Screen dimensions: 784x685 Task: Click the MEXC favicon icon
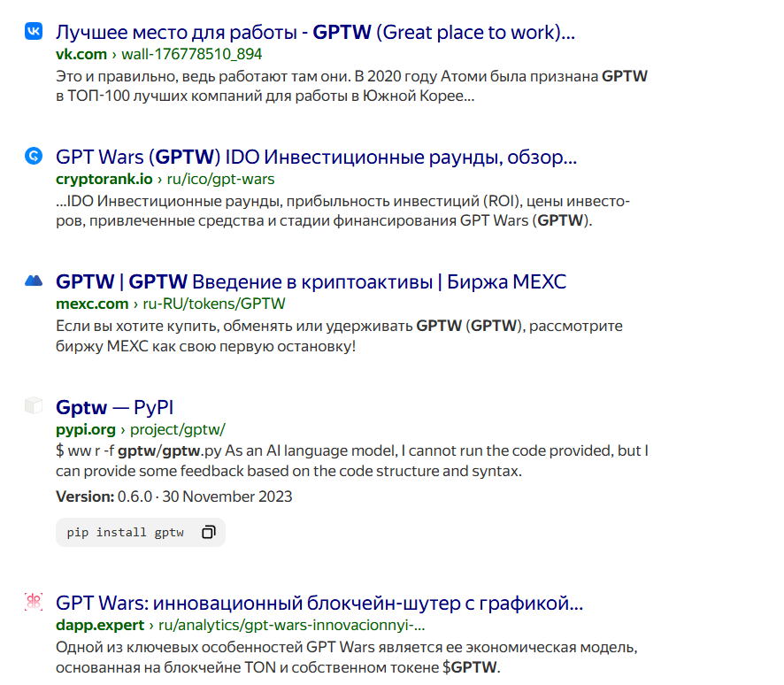(34, 281)
